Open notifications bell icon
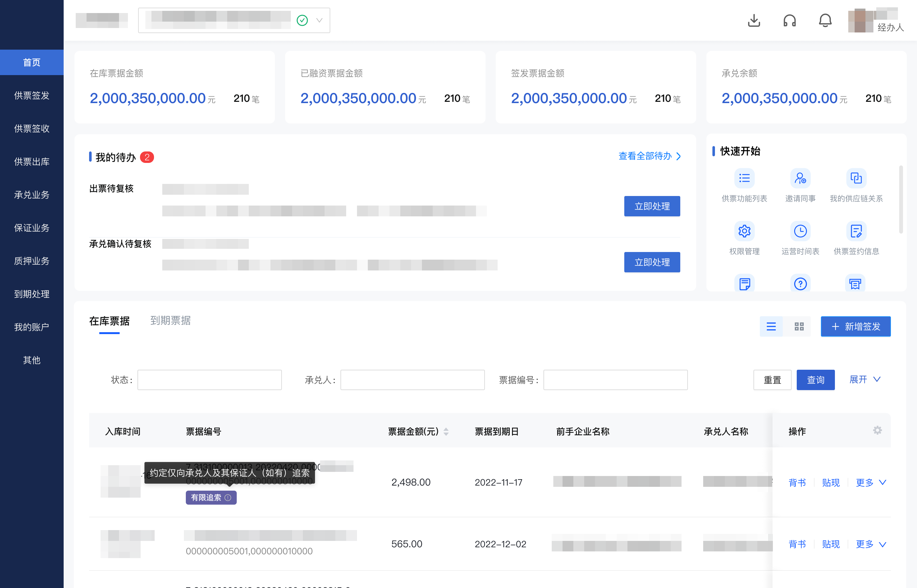The width and height of the screenshot is (917, 588). tap(825, 20)
